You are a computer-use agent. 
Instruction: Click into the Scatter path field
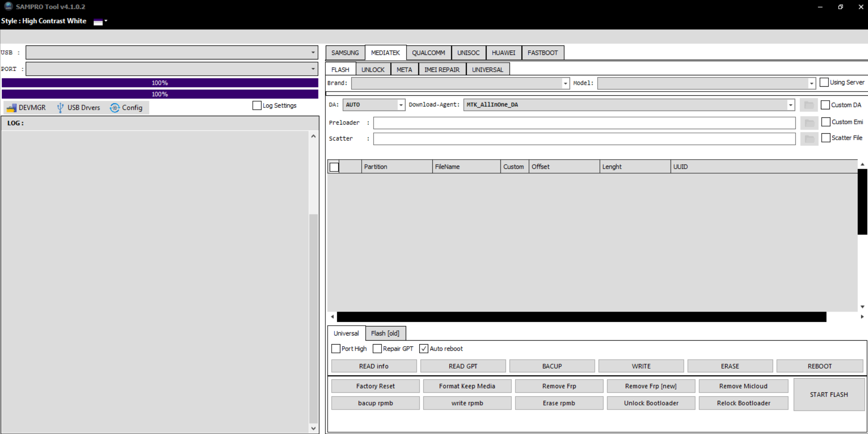584,139
